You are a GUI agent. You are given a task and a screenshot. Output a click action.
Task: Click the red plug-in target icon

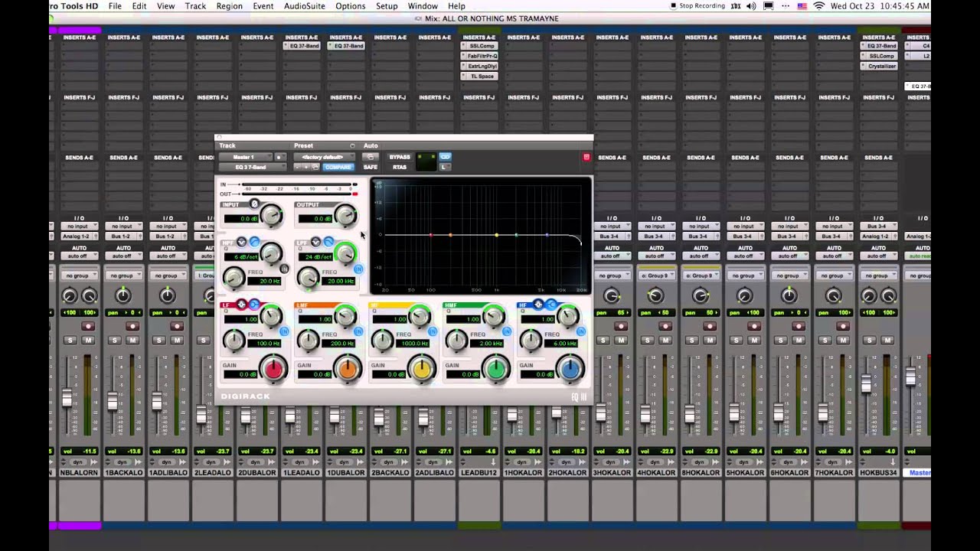click(x=586, y=157)
